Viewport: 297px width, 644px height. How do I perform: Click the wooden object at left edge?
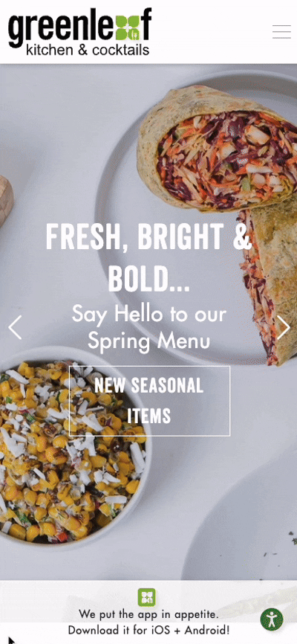tap(6, 200)
